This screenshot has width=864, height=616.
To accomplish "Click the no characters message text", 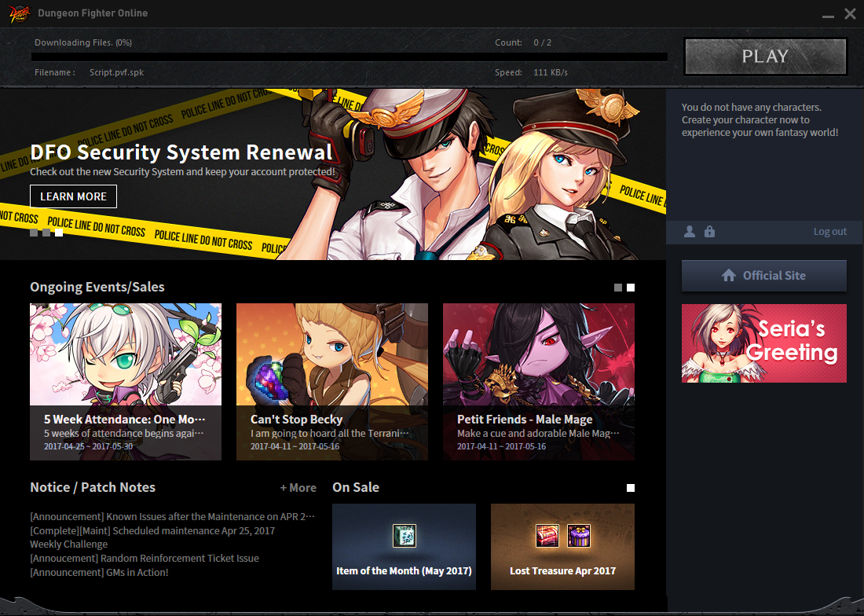I will point(760,120).
